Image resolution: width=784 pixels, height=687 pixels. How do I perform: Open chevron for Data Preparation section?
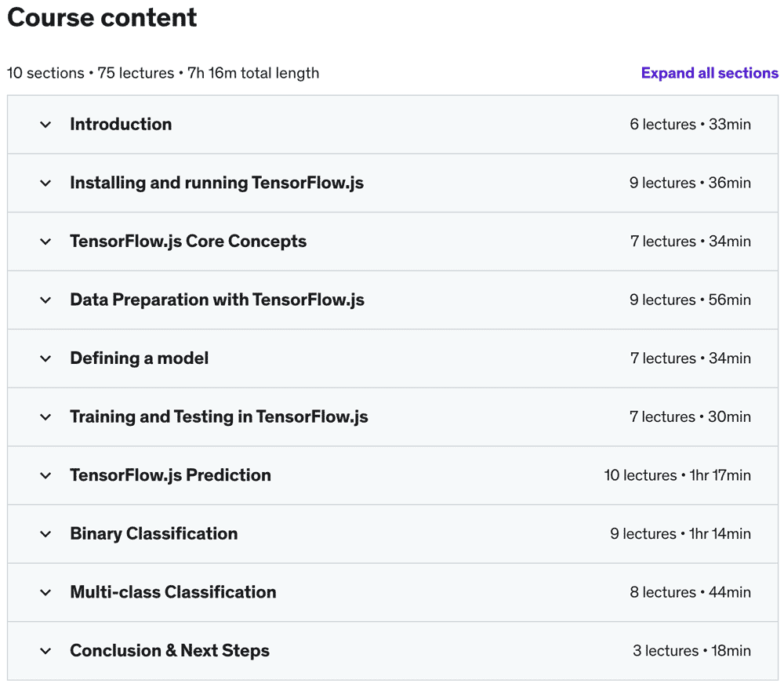(x=45, y=300)
